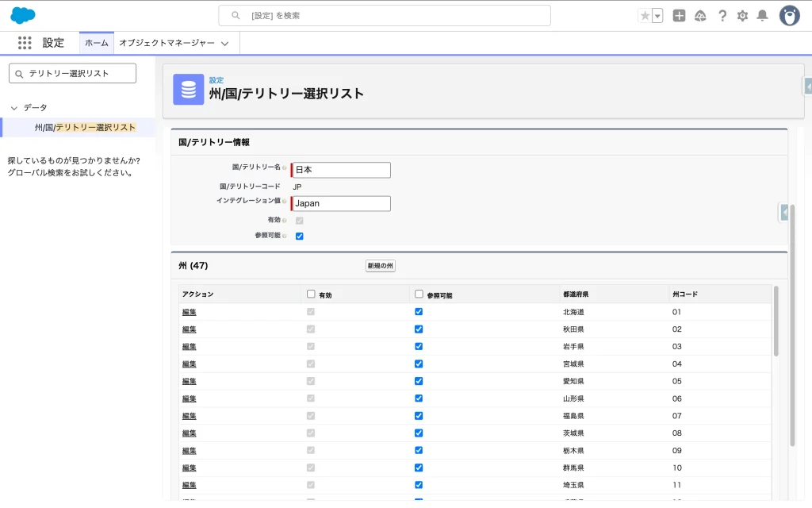
Task: Uncheck 参照可能 for 北海道 row
Action: pyautogui.click(x=419, y=312)
